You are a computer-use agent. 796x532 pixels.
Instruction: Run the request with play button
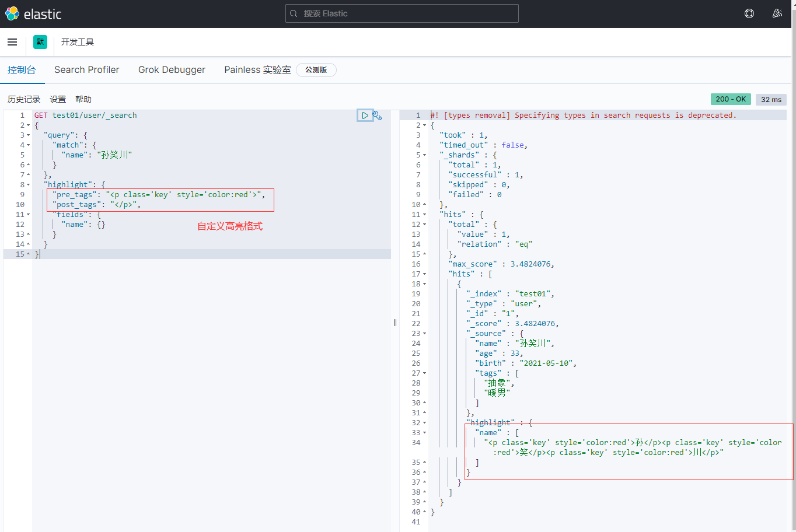(365, 116)
